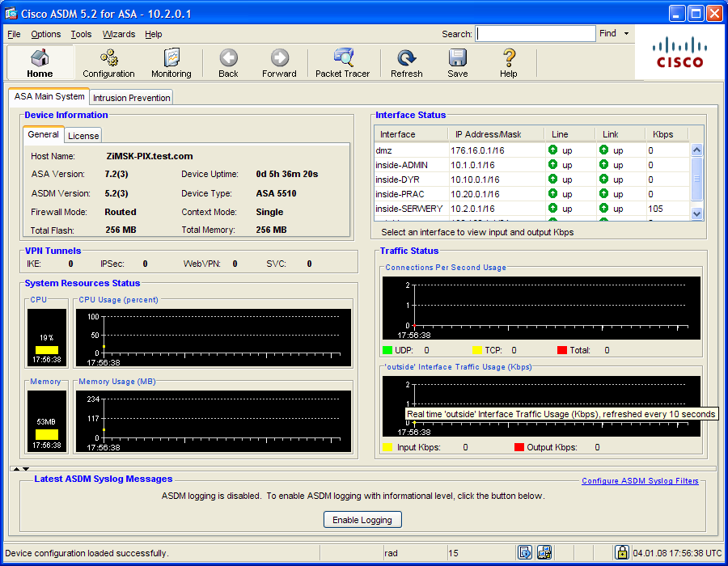This screenshot has height=566, width=728.
Task: Click the Memory 53MB gauge
Action: tap(47, 421)
